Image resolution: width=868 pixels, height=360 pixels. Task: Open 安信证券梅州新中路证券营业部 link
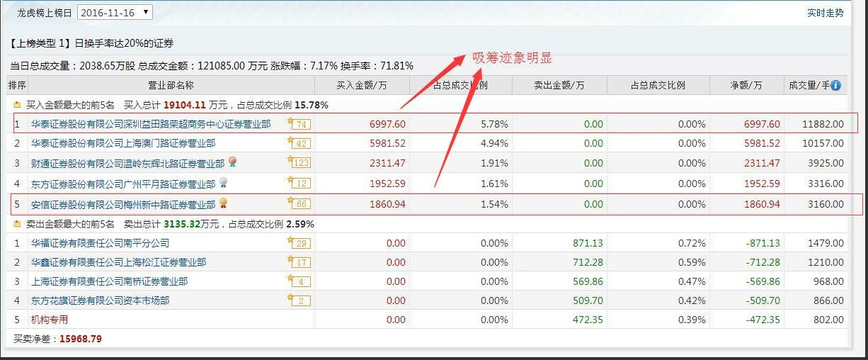[123, 204]
